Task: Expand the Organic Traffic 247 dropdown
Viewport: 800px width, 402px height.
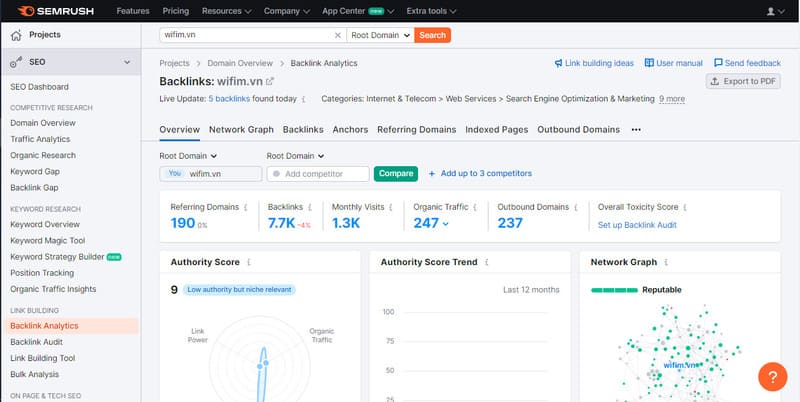Action: pos(446,224)
